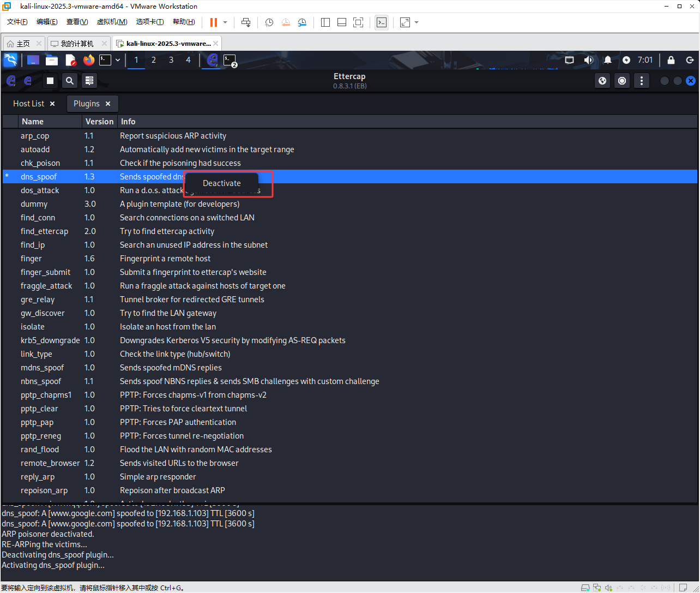Switch to workspace 2

click(154, 60)
